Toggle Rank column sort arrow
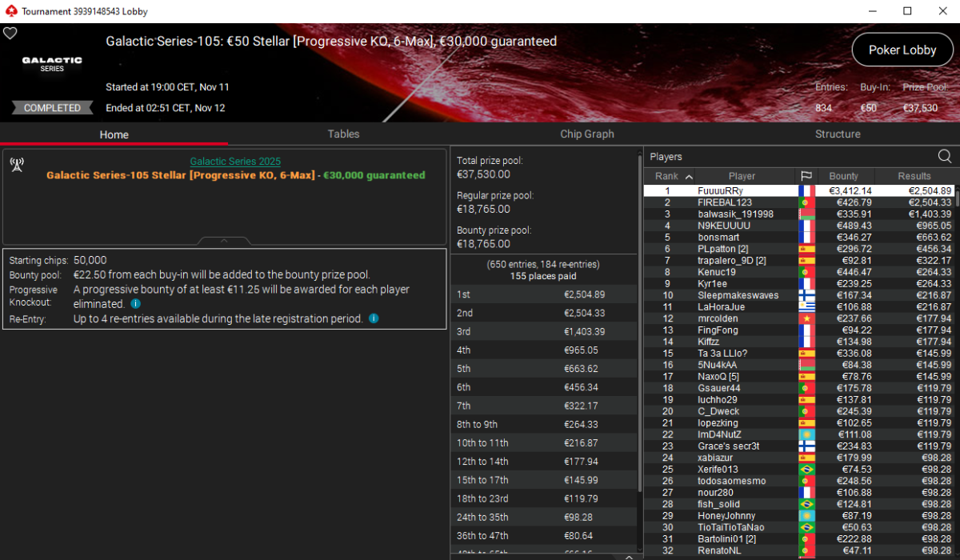This screenshot has height=560, width=960. click(x=689, y=176)
